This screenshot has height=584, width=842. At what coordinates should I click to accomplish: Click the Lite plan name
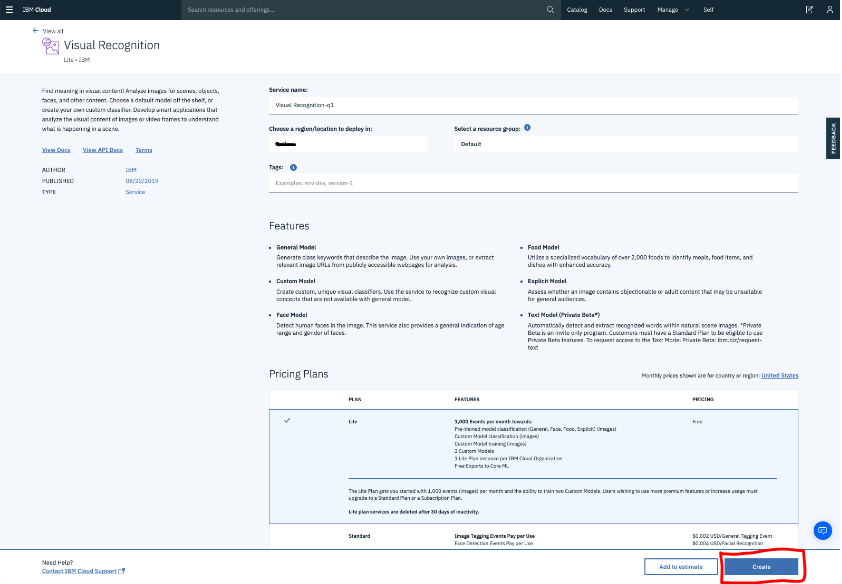[353, 422]
